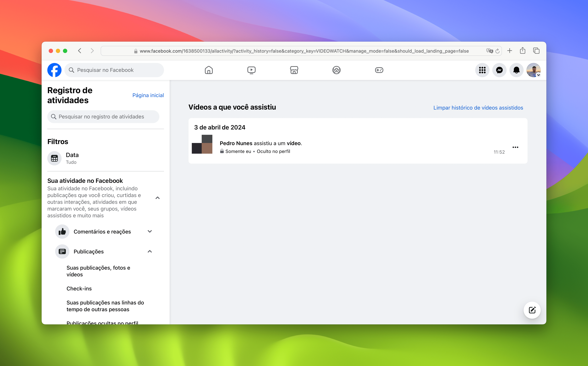Click the Página inicial link
The height and width of the screenshot is (366, 588).
[148, 95]
